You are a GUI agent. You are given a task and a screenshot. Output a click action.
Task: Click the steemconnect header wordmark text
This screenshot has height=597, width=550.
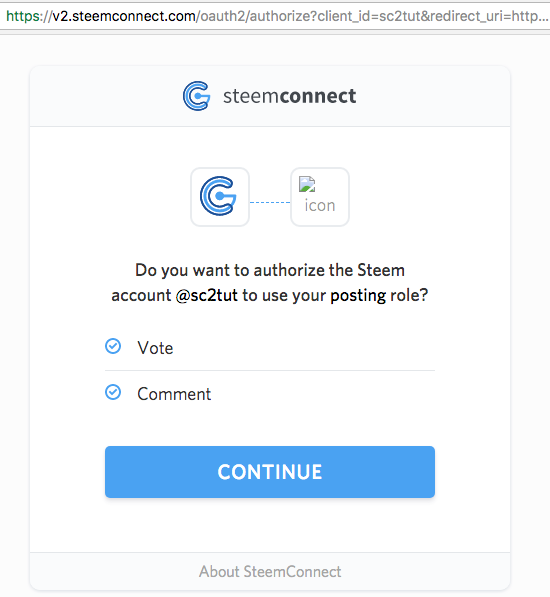[290, 96]
